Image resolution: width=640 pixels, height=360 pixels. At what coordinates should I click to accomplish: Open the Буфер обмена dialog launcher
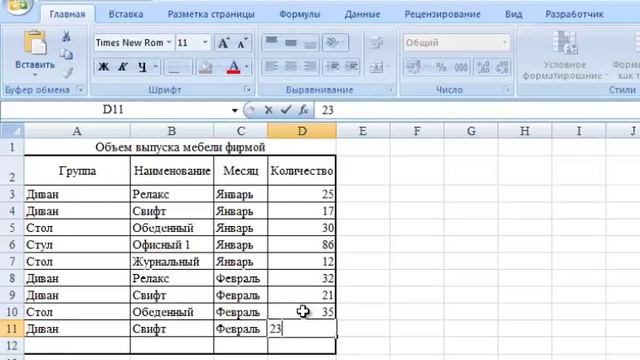[80, 89]
